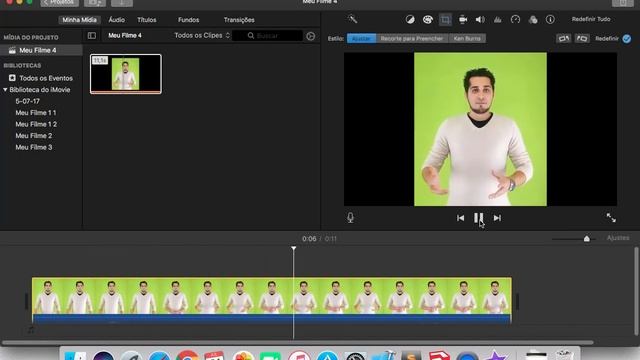Switch to the Minha Mídia tab

80,20
